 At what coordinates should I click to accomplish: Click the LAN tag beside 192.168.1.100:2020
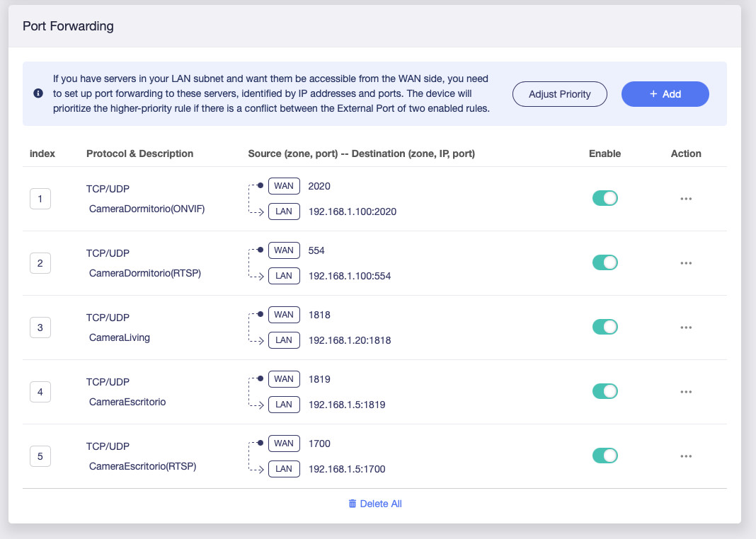[x=284, y=211]
